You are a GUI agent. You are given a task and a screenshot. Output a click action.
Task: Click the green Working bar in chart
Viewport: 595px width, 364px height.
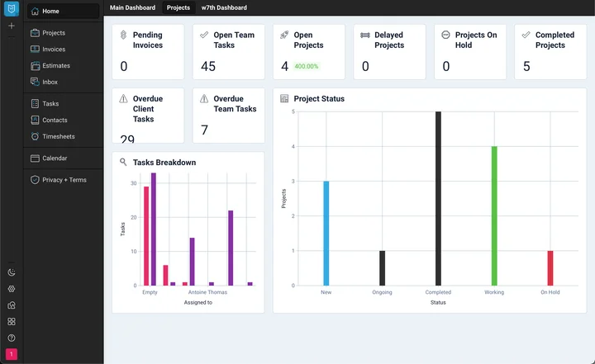494,215
